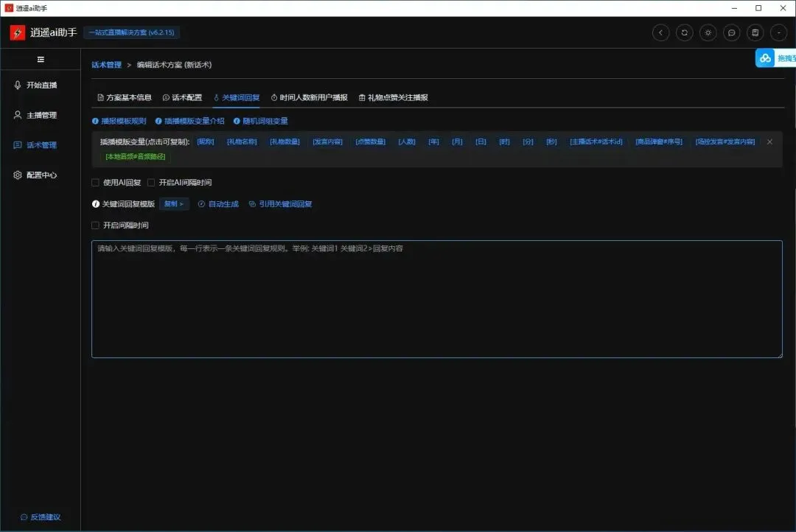This screenshot has width=796, height=532.
Task: Refresh the page with the reload icon
Action: pyautogui.click(x=684, y=32)
